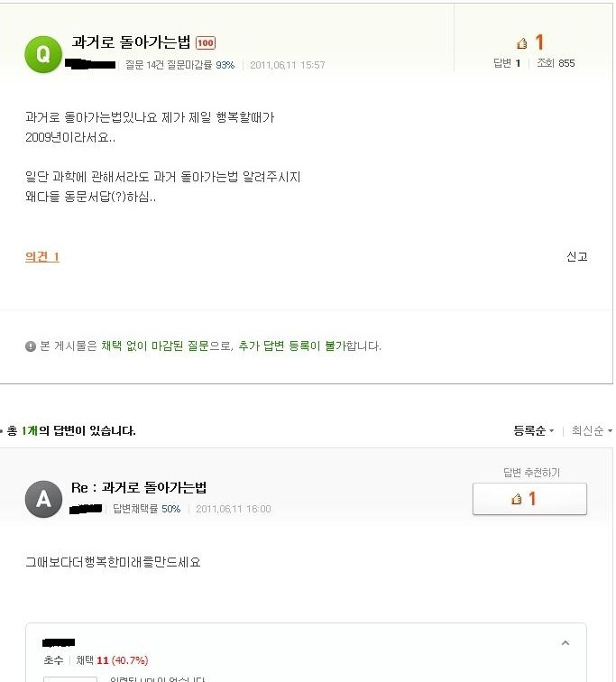Click the redacted asker username
616x682 pixels.
pyautogui.click(x=94, y=65)
